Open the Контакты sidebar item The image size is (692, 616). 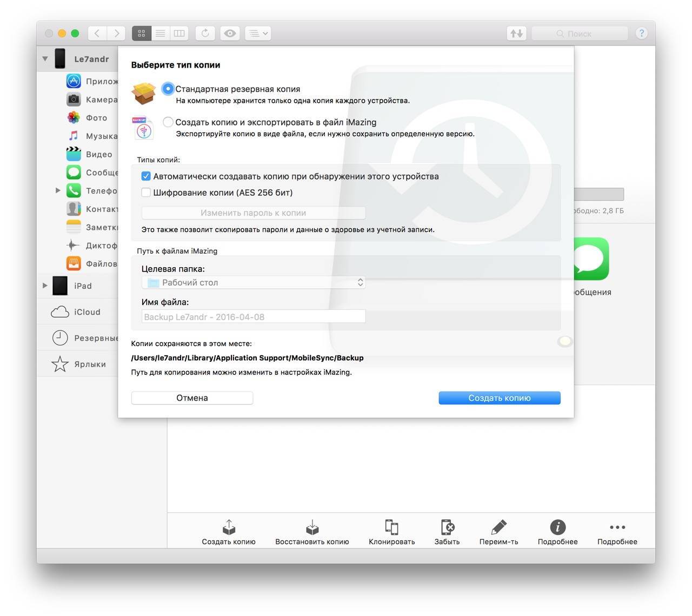tap(91, 209)
